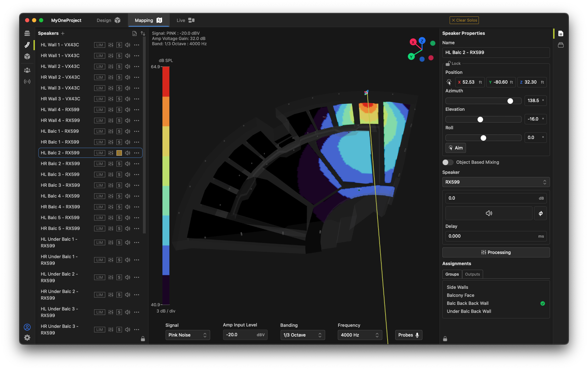
Task: Mute the HL Wall 1 - VX43C speaker
Action: coord(128,45)
